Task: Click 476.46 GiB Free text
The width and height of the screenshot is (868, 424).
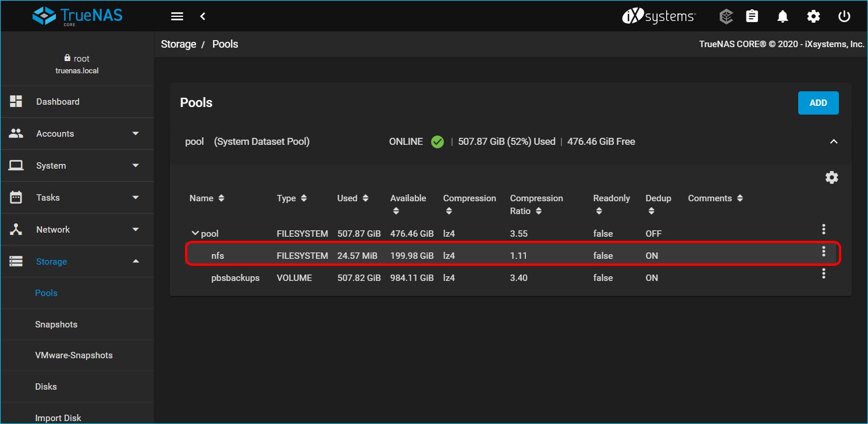Action: 601,141
